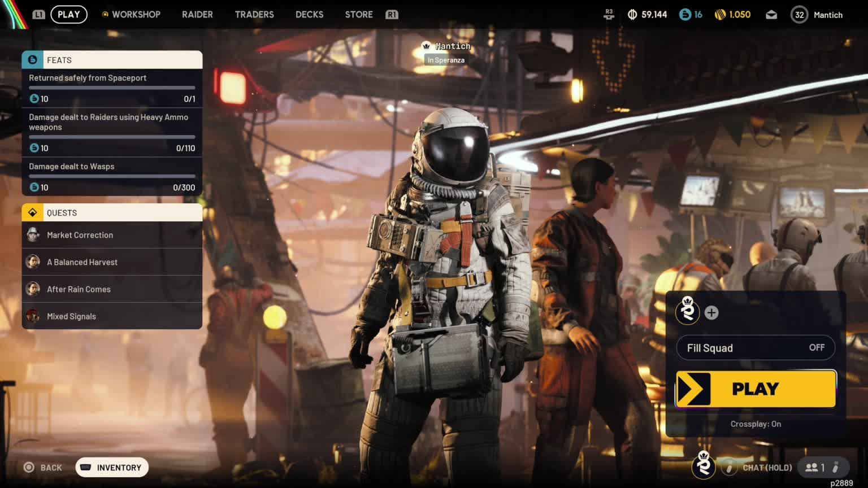Open the Mixed Signals quest title
The width and height of the screenshot is (868, 488).
(x=72, y=316)
